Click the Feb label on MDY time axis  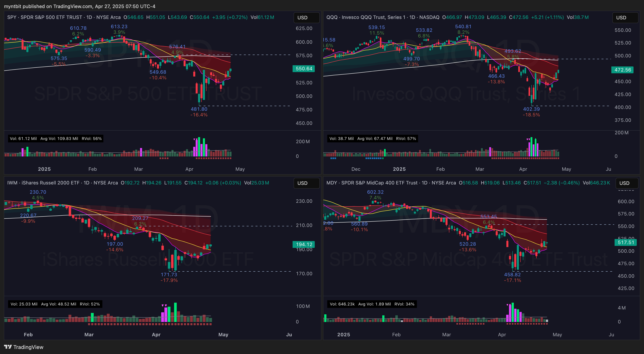(396, 335)
